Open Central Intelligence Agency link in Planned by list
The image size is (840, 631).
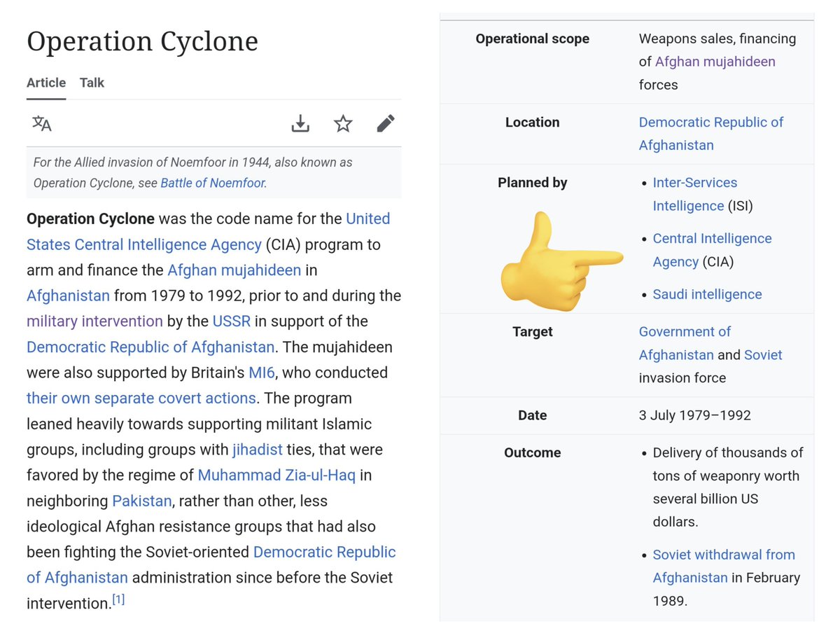point(713,250)
